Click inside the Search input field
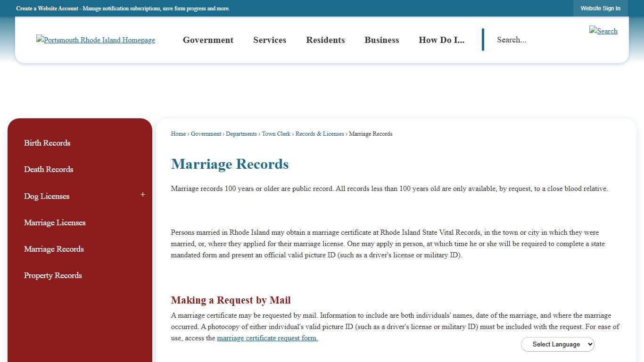This screenshot has width=644, height=362. [x=528, y=40]
